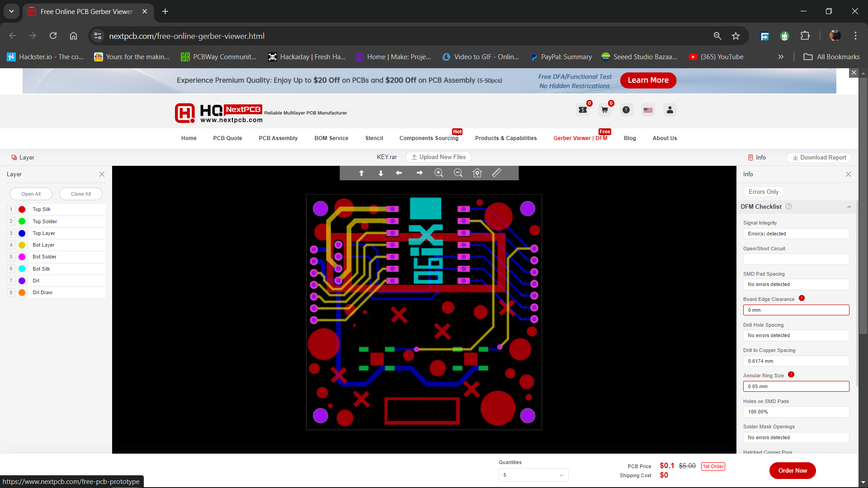Open the shopping cart icon
Image resolution: width=868 pixels, height=488 pixels.
point(604,110)
